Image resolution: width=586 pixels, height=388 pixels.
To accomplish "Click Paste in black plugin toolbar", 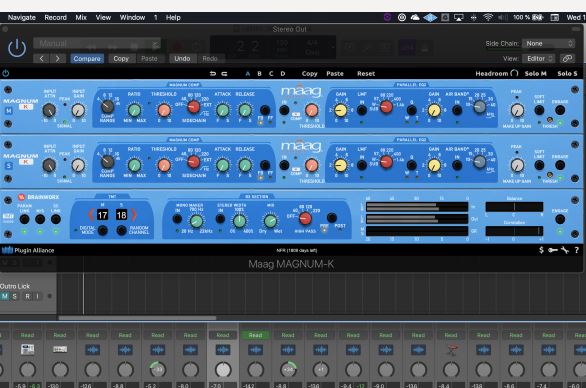I will click(x=335, y=74).
